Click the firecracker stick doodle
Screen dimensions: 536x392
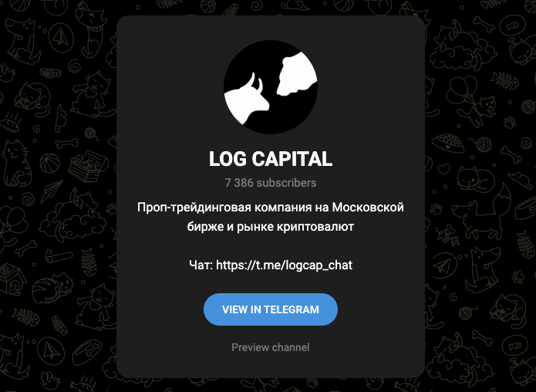[x=59, y=256]
